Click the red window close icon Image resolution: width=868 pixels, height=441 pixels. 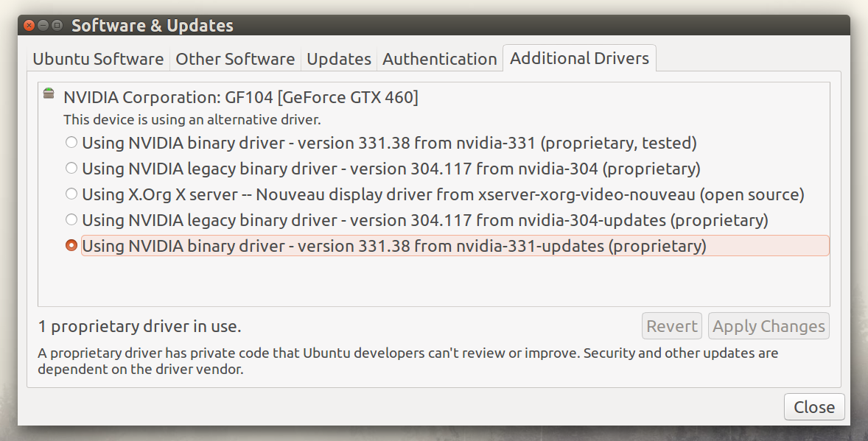point(29,26)
